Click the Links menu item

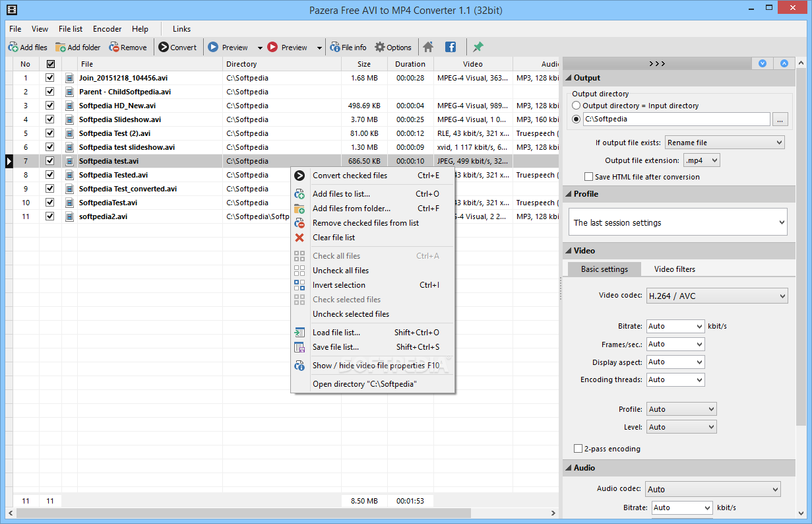[181, 29]
